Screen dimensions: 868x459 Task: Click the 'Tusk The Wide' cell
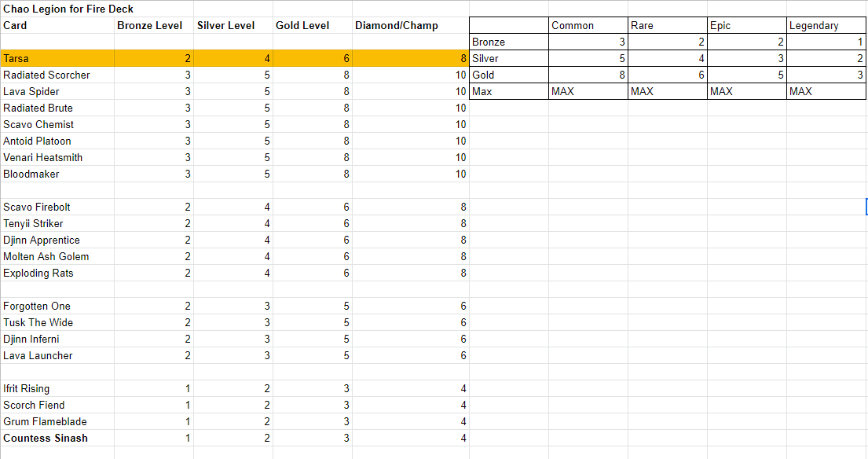click(57, 322)
